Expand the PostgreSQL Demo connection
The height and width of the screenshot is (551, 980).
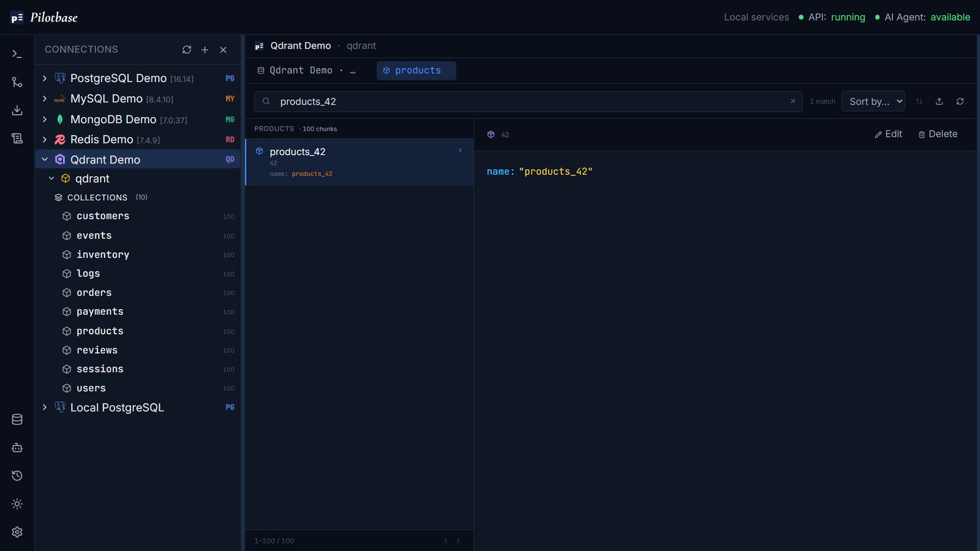45,78
